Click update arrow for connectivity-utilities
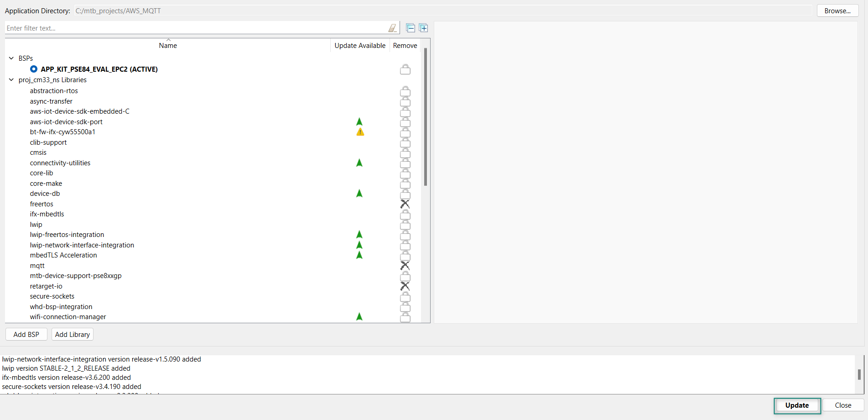 pyautogui.click(x=359, y=163)
